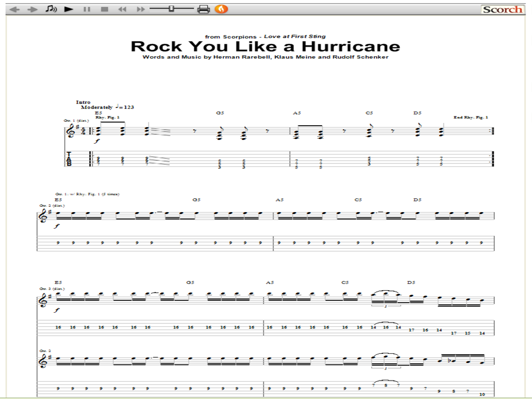Screen dimensions: 532x399
Task: Click the 'Intro' section label
Action: 83,102
